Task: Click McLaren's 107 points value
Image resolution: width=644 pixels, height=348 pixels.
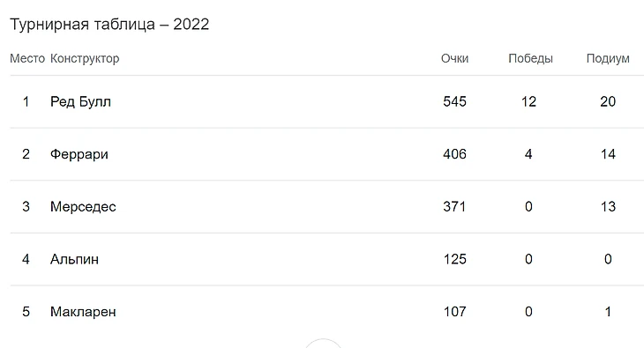Action: [x=454, y=312]
